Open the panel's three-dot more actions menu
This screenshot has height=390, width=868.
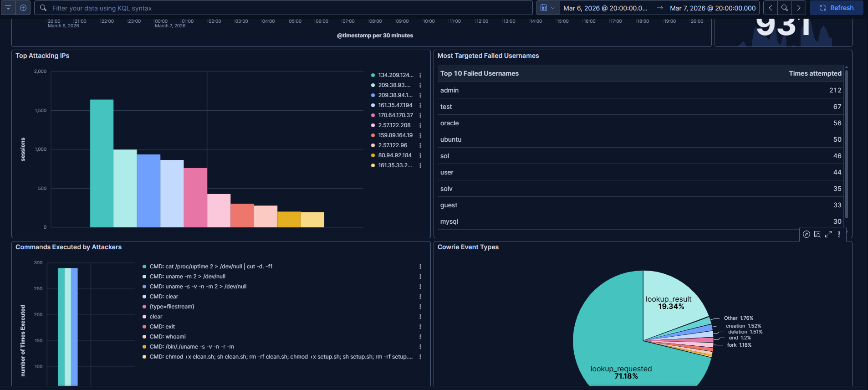(x=839, y=234)
